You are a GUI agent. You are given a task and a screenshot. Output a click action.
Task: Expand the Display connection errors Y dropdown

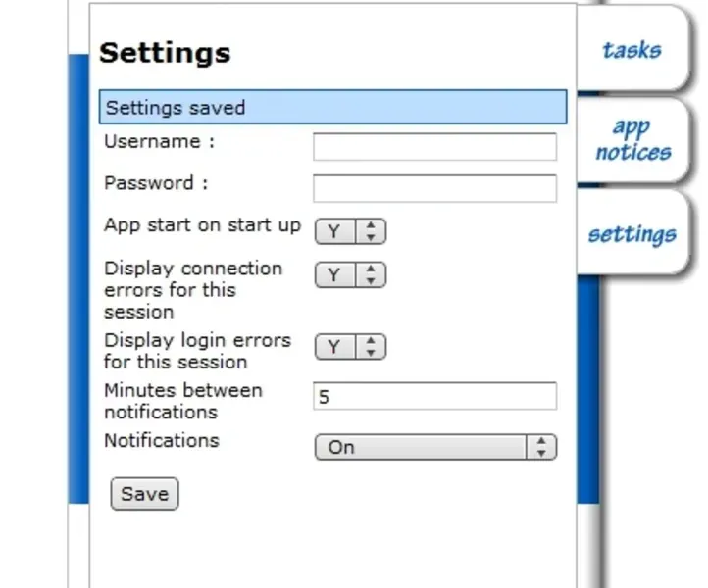click(x=350, y=275)
